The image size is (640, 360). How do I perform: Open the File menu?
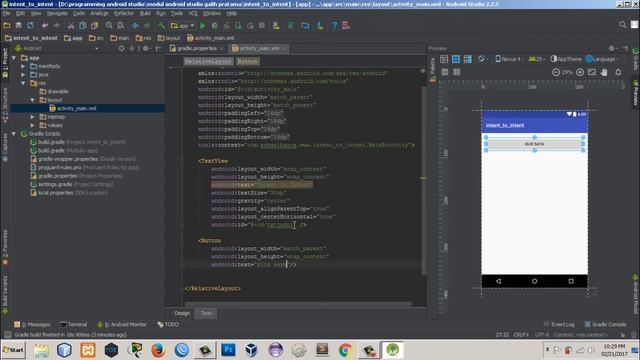(6, 13)
